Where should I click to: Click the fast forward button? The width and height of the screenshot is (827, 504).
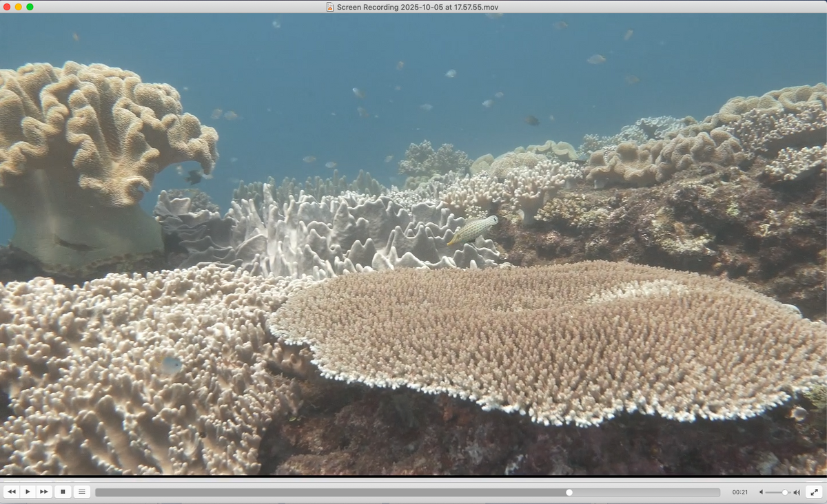[44, 492]
